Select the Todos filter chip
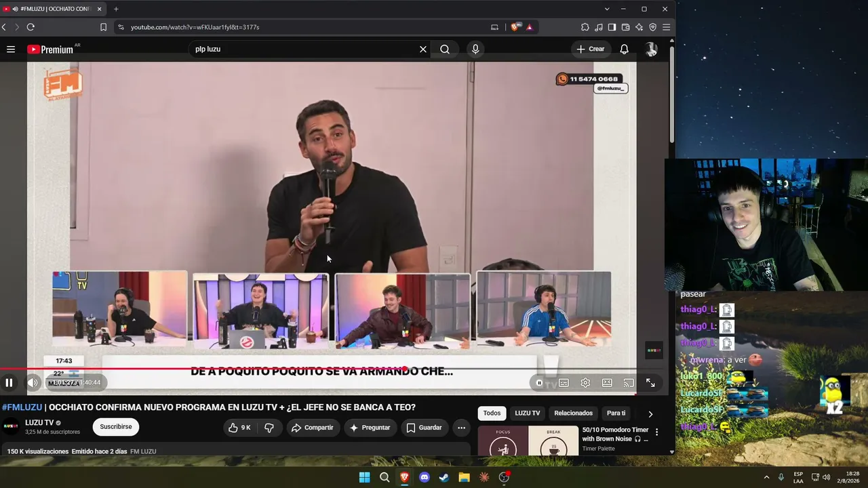Viewport: 868px width, 488px height. click(492, 413)
